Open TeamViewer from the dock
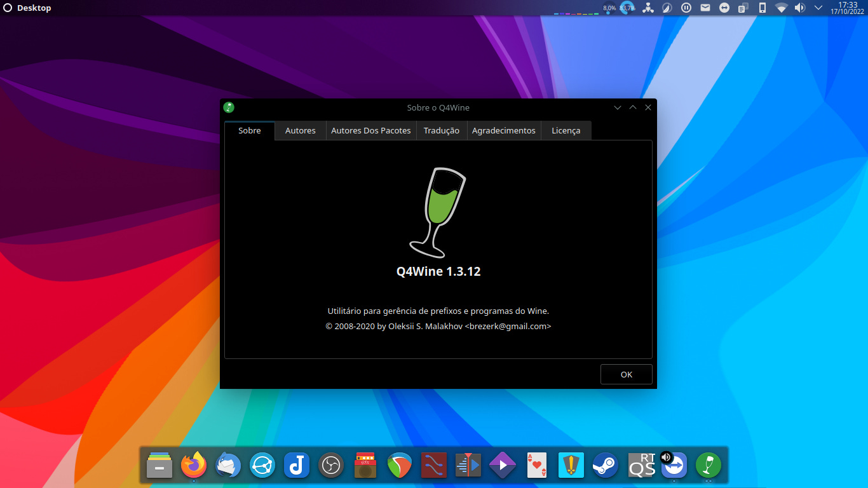The height and width of the screenshot is (488, 868). [674, 466]
